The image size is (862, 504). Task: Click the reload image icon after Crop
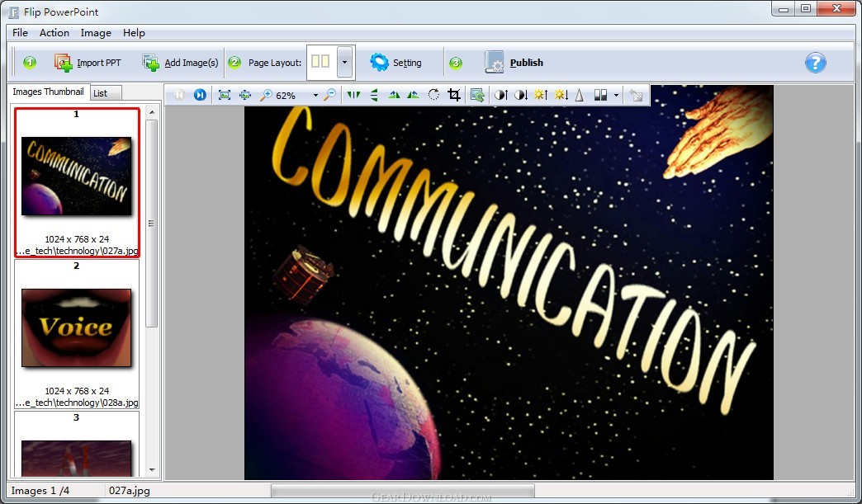coord(477,95)
